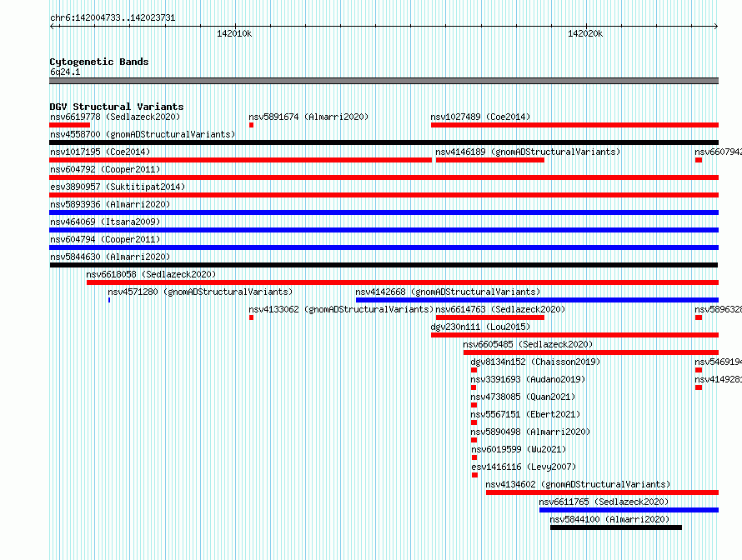Click the esv3890957 red bar
Screen dimensions: 742x560
pos(384,195)
